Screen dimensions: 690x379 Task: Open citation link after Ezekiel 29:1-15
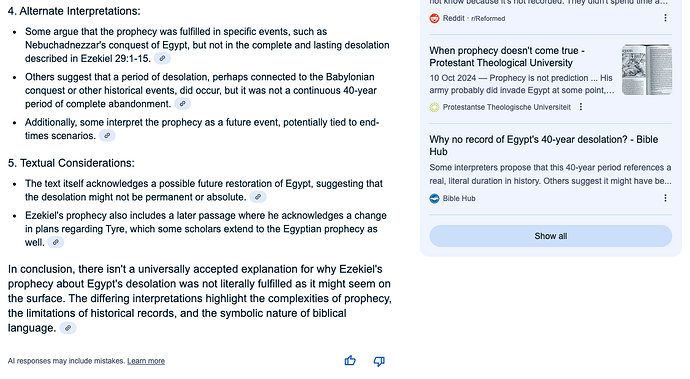[x=162, y=59]
